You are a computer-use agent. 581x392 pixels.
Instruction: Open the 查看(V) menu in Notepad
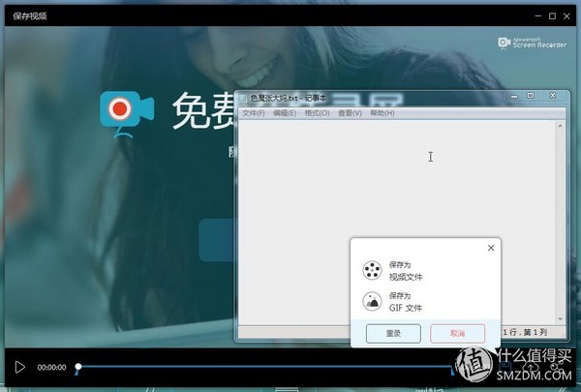[350, 113]
